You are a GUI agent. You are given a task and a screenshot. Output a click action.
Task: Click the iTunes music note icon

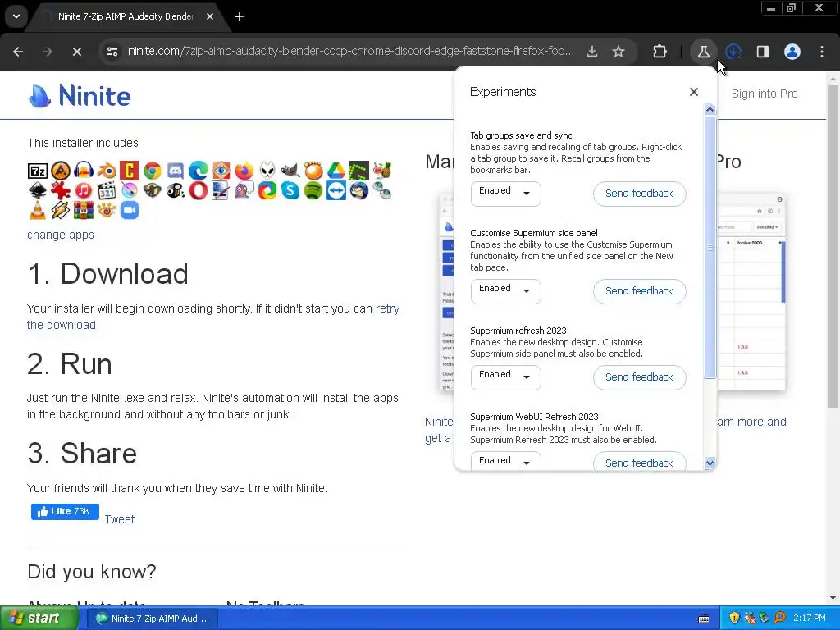click(84, 190)
